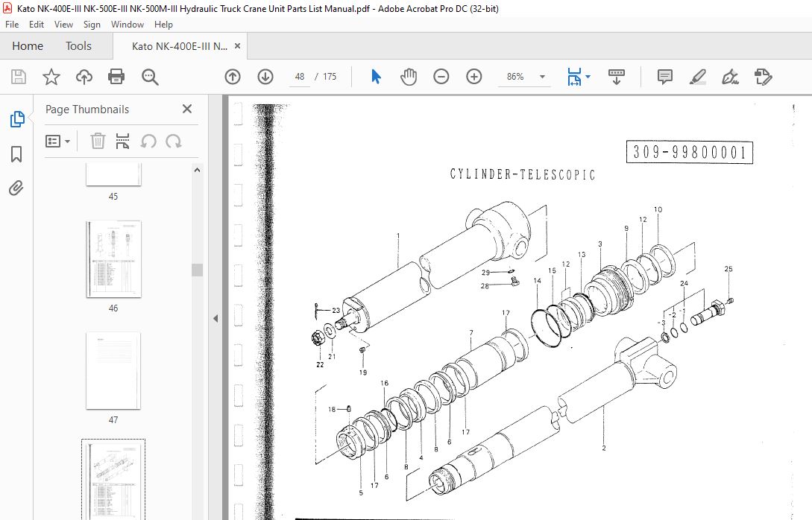Delete selected page with trash icon
This screenshot has width=812, height=520.
click(98, 141)
